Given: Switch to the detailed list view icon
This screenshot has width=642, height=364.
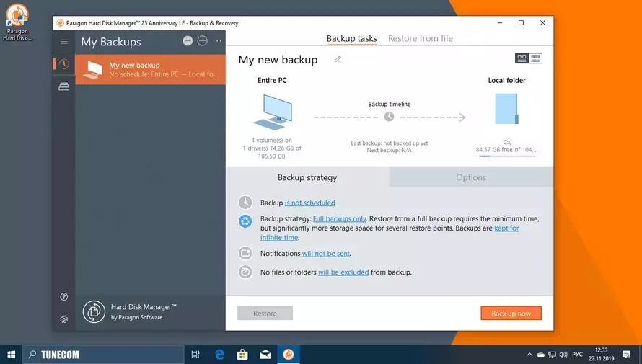Looking at the screenshot, I should point(535,58).
